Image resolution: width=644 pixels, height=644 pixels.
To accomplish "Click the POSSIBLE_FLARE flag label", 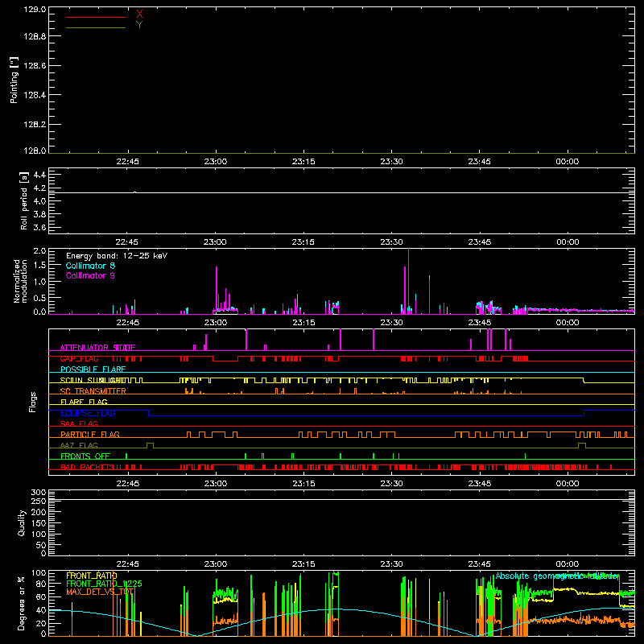I will click(x=93, y=369).
